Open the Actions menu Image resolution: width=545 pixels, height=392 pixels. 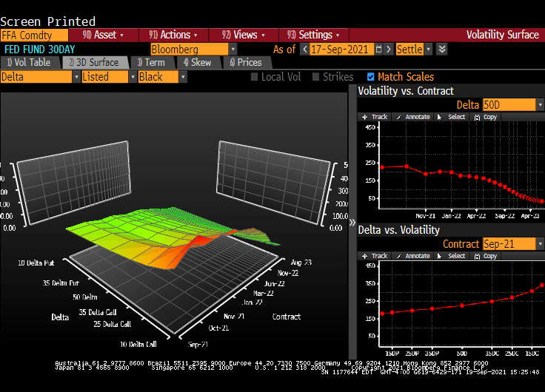coord(174,35)
